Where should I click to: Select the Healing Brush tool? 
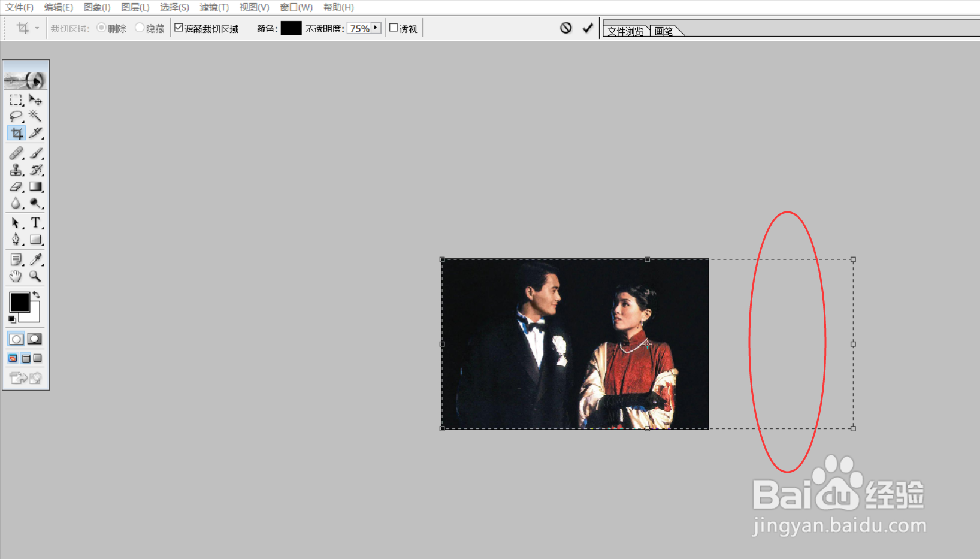pos(16,153)
